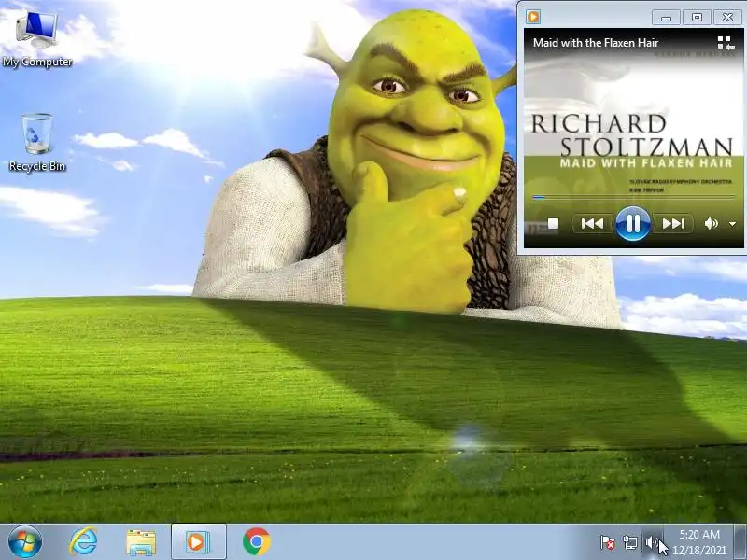Click the Media Player title bar icon
This screenshot has height=560, width=747.
[x=533, y=17]
